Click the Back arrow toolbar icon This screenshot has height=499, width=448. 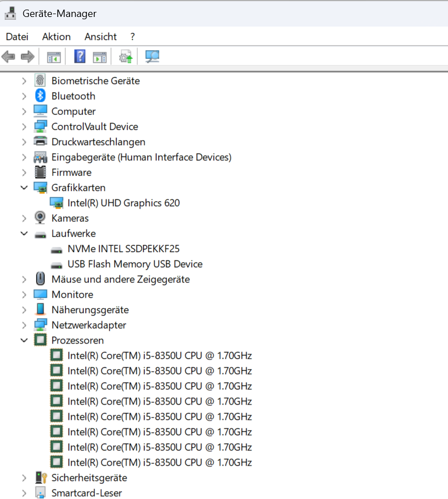point(8,57)
